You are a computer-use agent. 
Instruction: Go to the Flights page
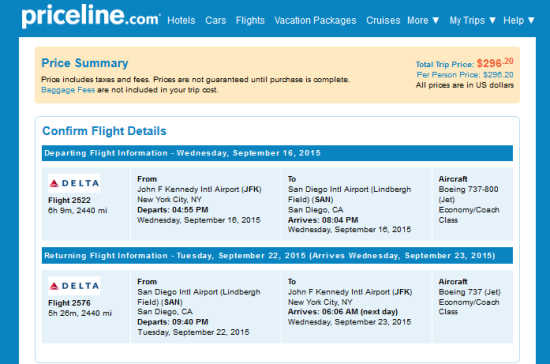click(x=250, y=20)
